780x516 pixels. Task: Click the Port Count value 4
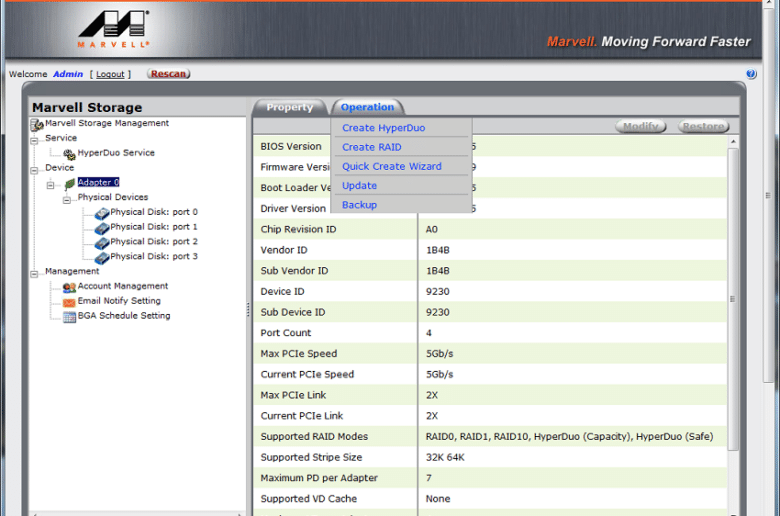click(x=429, y=333)
